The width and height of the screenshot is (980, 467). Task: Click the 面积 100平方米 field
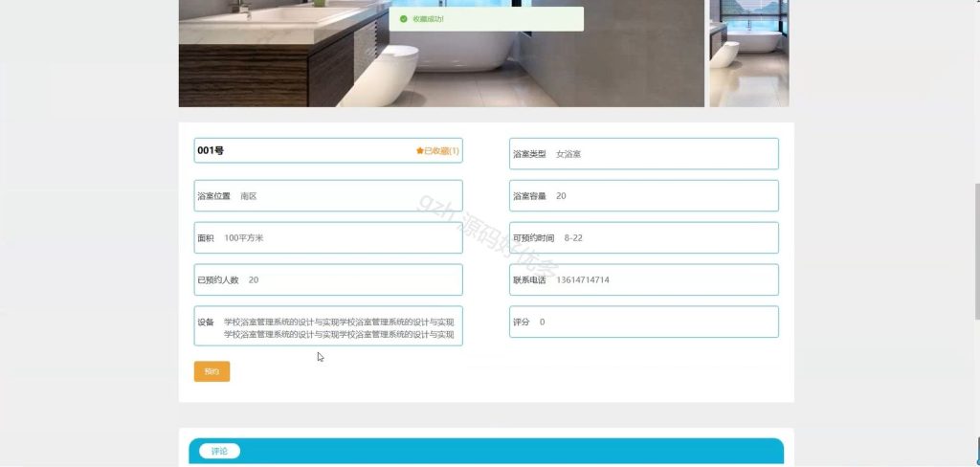click(x=328, y=237)
